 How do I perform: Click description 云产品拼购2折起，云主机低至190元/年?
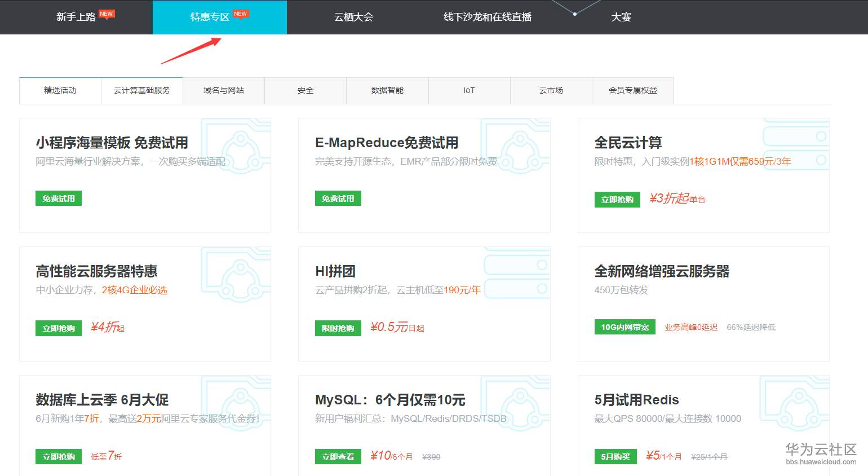click(398, 290)
